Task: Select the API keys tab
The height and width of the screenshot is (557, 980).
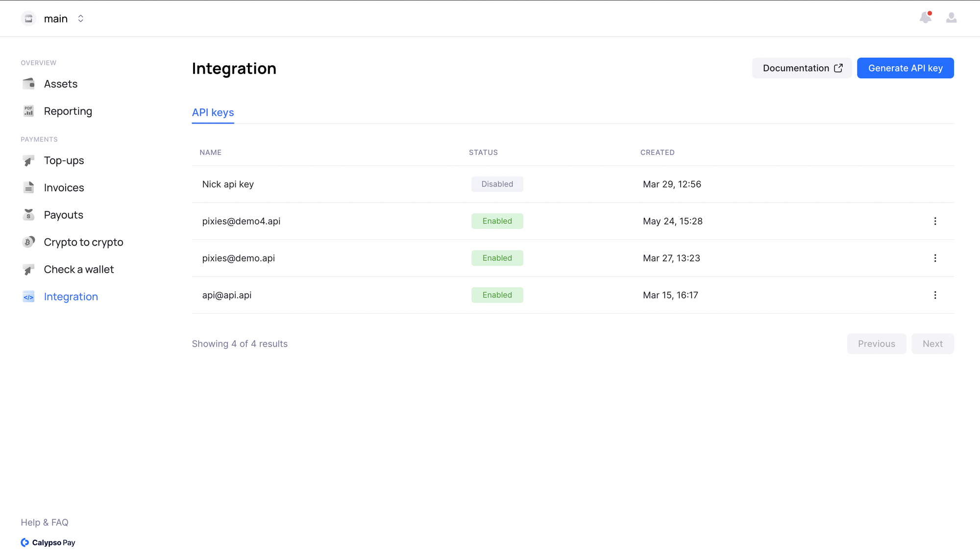Action: (x=213, y=113)
